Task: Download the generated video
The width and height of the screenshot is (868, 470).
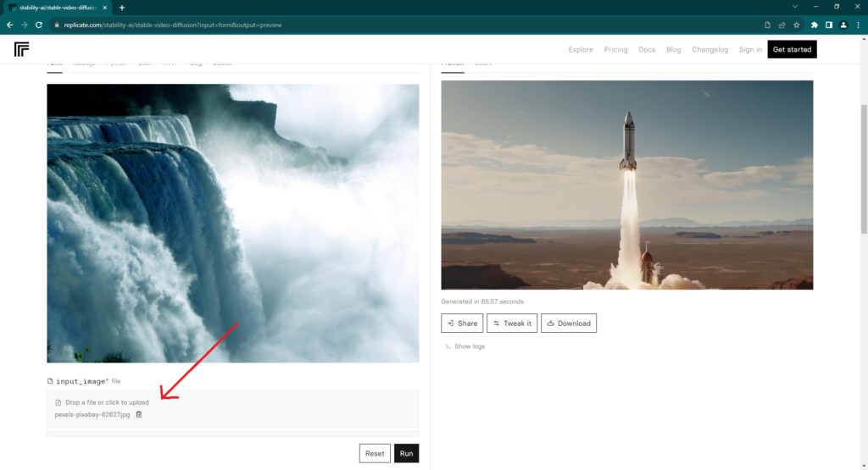Action: (x=569, y=323)
